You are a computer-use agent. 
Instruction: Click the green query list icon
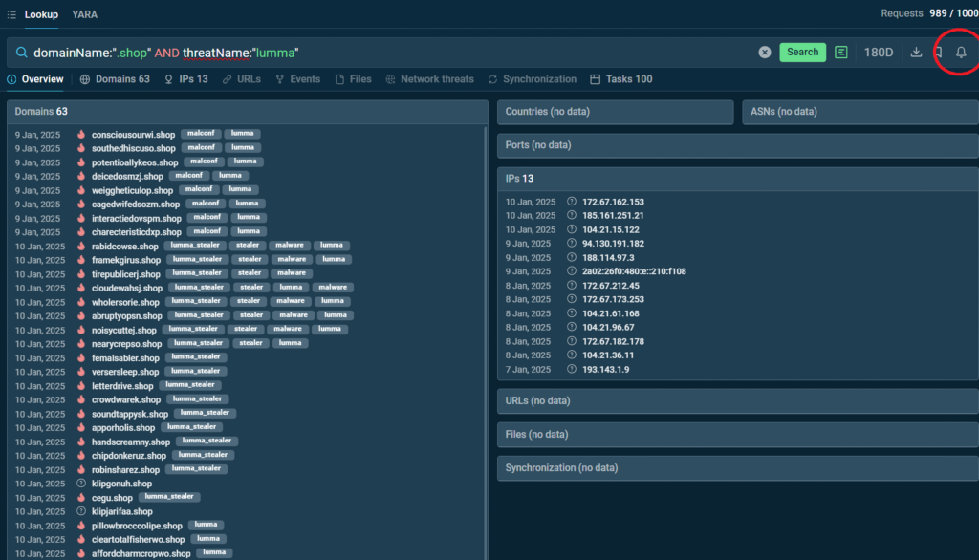(841, 53)
